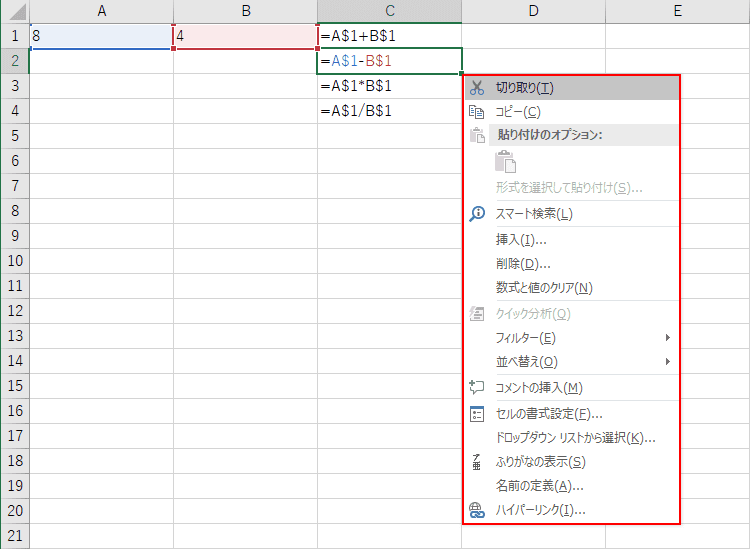Expand the フィルター(E) submenu arrow

(x=668, y=338)
